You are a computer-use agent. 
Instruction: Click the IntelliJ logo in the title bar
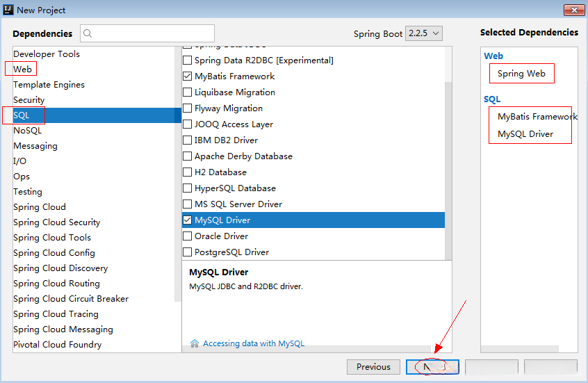(8, 10)
